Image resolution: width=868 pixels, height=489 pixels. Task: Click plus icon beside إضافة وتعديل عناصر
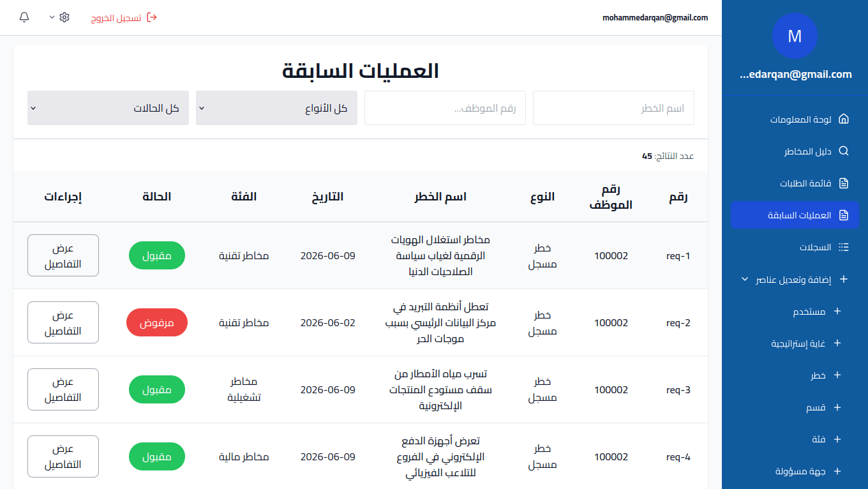844,279
